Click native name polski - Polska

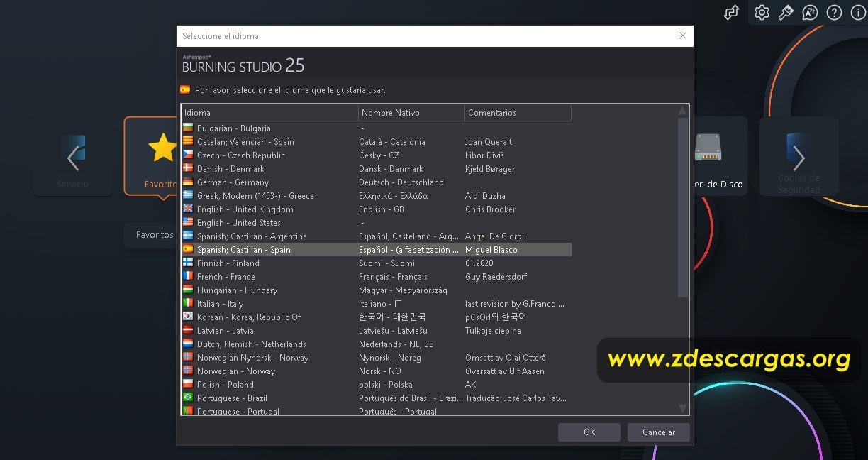pyautogui.click(x=386, y=385)
